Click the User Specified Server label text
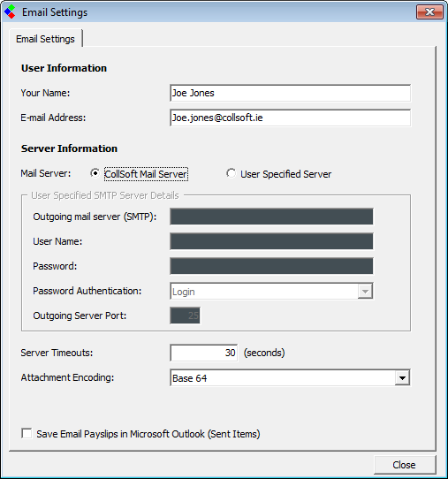The height and width of the screenshot is (479, 448). tap(285, 174)
